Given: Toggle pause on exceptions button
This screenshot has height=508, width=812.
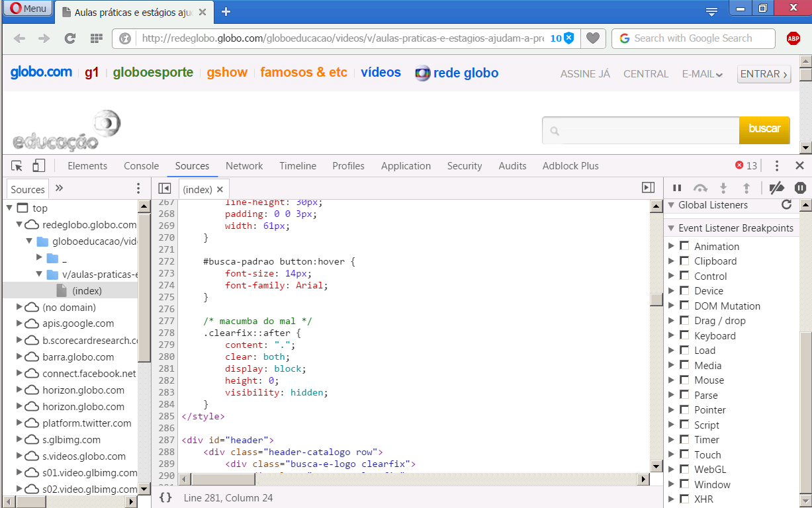Looking at the screenshot, I should pos(800,189).
